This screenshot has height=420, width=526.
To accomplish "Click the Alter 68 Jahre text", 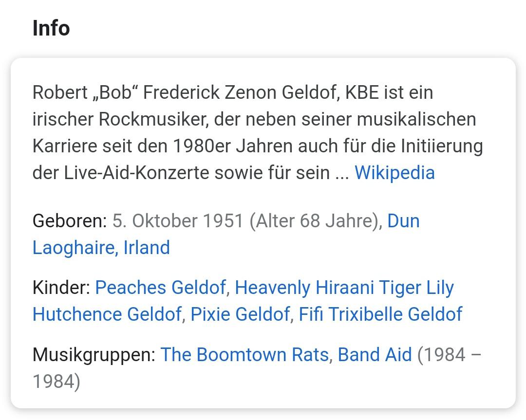I will click(x=313, y=221).
